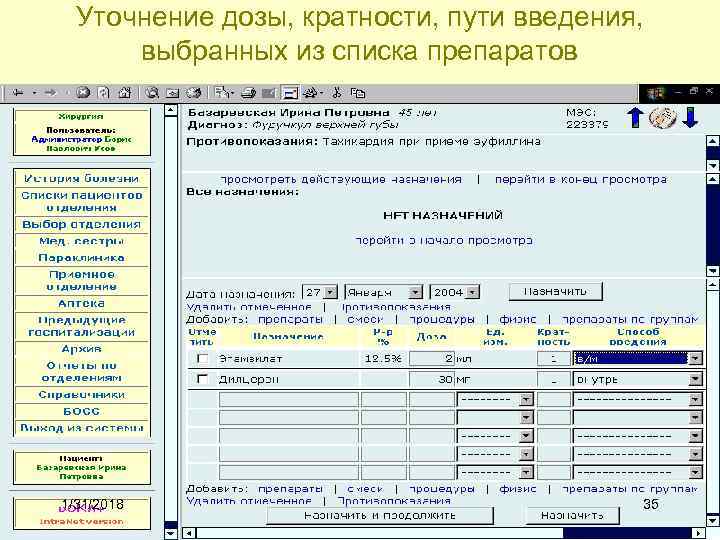The width and height of the screenshot is (720, 540).
Task: Click top смеси add link
Action: (x=366, y=319)
